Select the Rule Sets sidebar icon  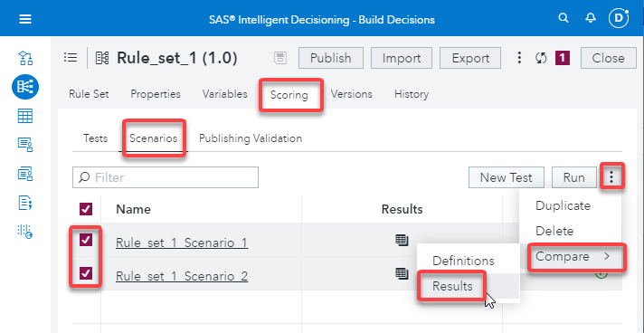(x=25, y=86)
